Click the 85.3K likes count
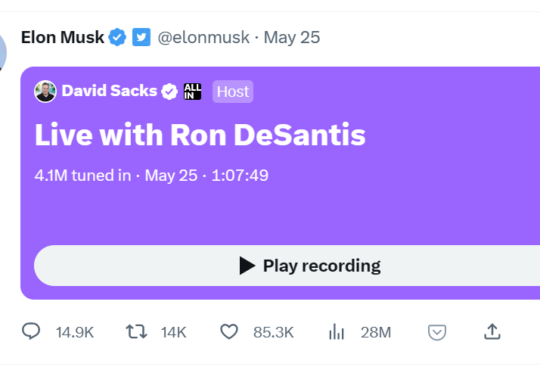540x370 pixels. 273,332
